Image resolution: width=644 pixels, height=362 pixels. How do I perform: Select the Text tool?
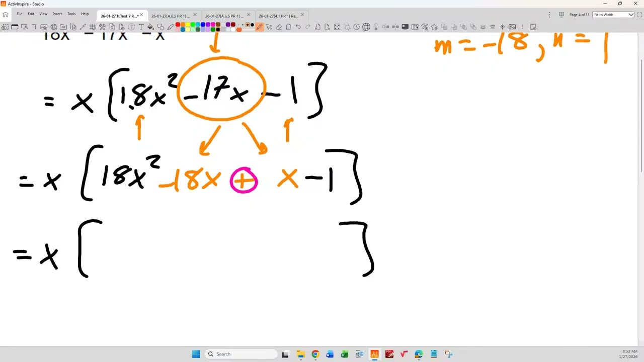tap(141, 27)
